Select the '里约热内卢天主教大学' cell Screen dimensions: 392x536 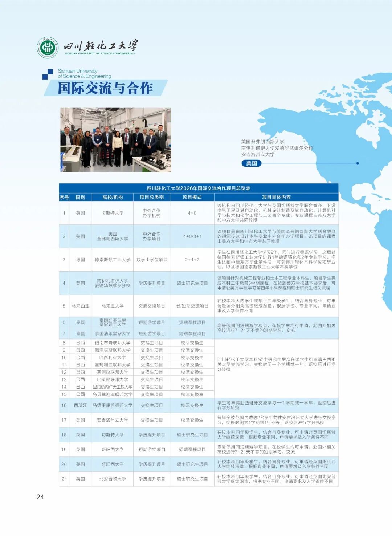pyautogui.click(x=113, y=387)
